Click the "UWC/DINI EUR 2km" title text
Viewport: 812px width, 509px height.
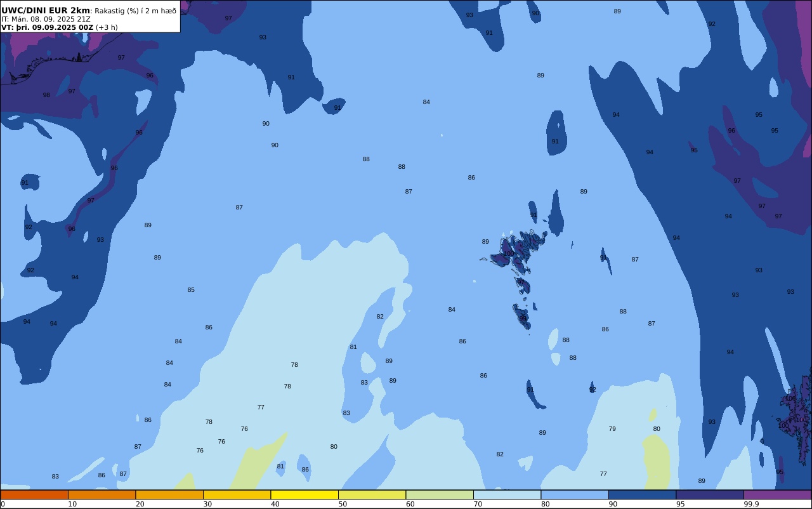tap(46, 11)
